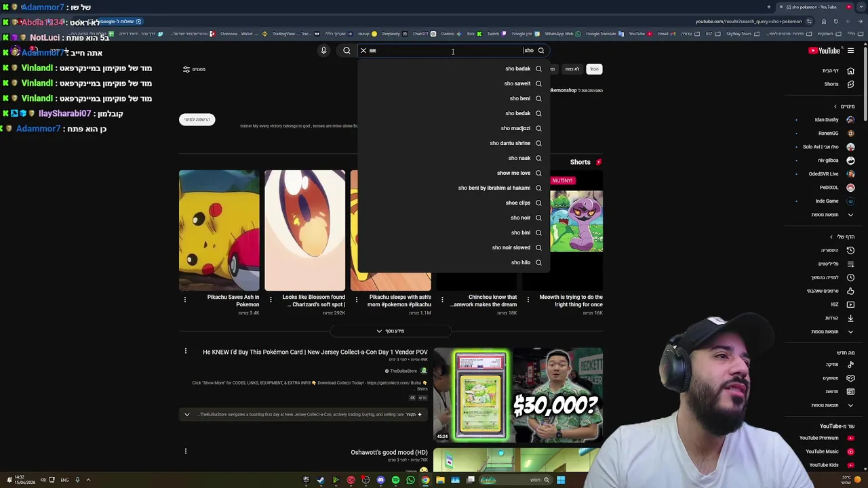Open the TheBulbaStore channel link
This screenshot has height=488, width=868.
403,371
